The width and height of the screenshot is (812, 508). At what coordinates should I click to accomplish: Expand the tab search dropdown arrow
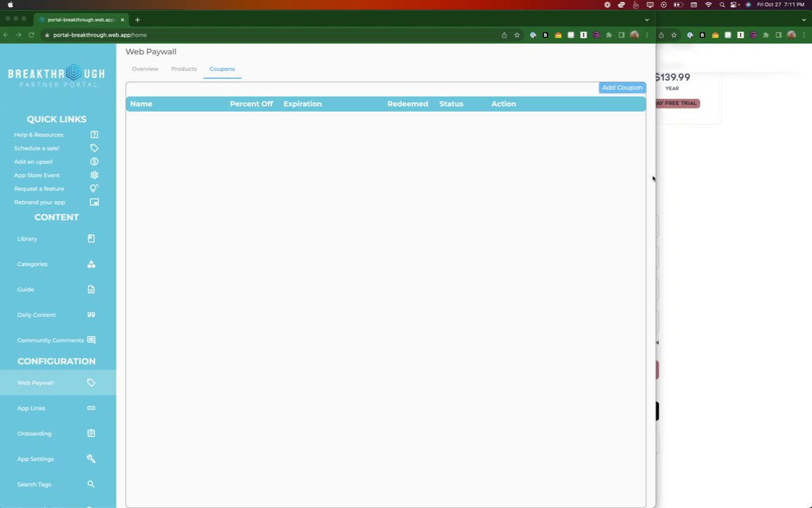(647, 20)
